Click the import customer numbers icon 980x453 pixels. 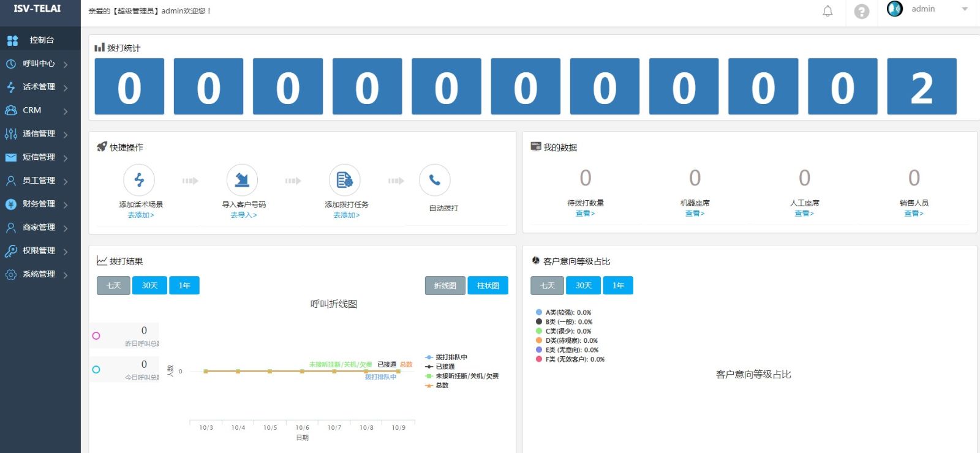(x=242, y=180)
